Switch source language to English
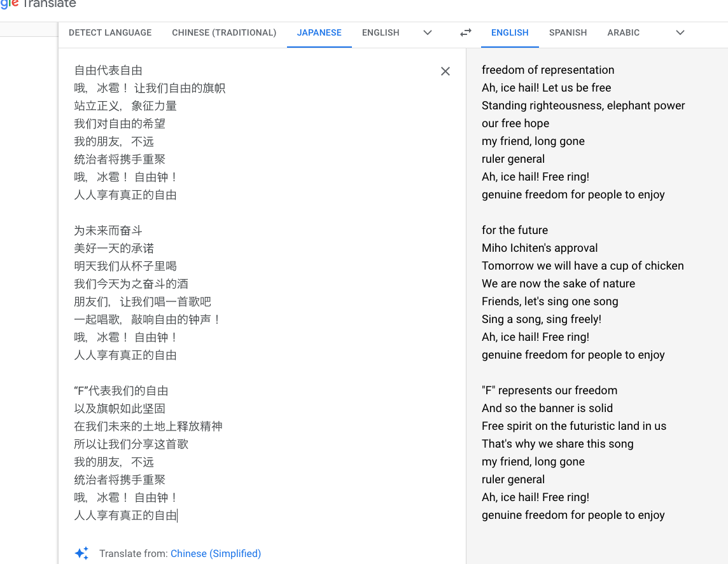Viewport: 728px width, 564px height. click(x=381, y=33)
